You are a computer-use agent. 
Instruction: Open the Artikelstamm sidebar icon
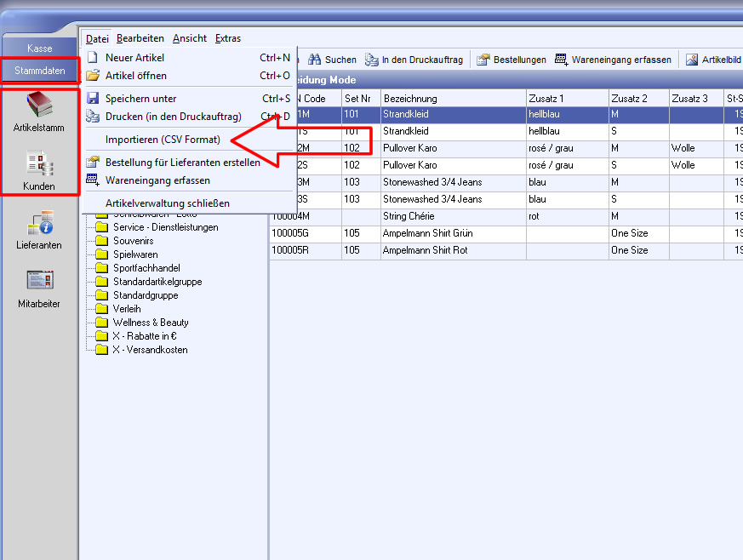pyautogui.click(x=39, y=107)
